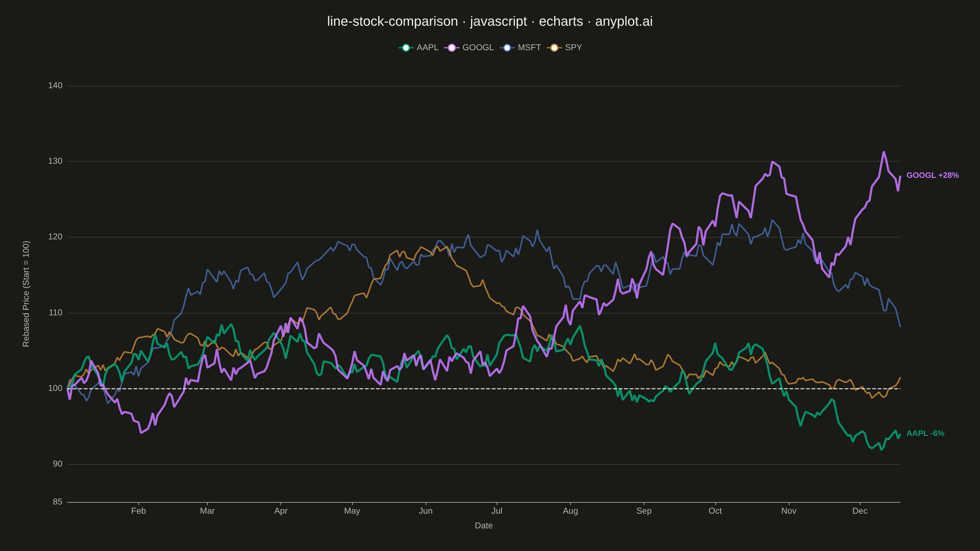This screenshot has width=980, height=551.
Task: Click the chart title text
Action: pyautogui.click(x=490, y=21)
